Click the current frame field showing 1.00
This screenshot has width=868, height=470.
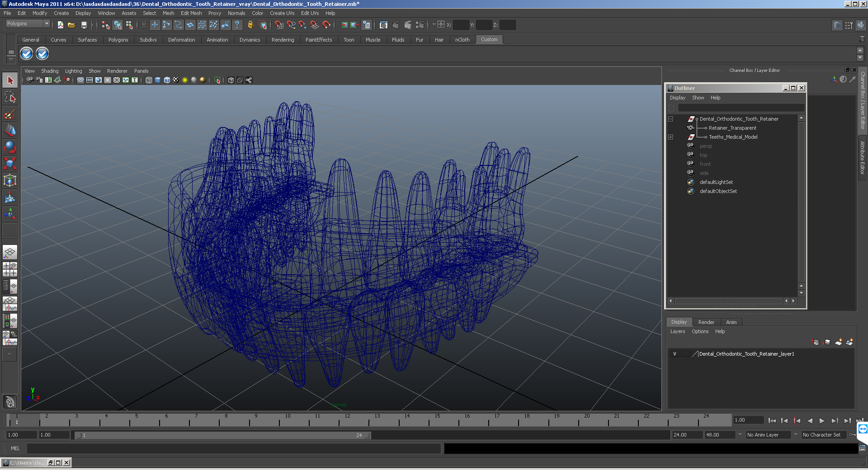[x=749, y=420]
